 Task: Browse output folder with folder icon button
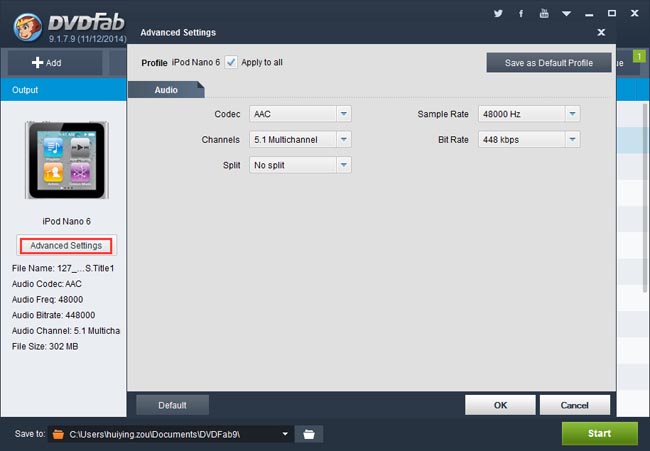coord(309,434)
